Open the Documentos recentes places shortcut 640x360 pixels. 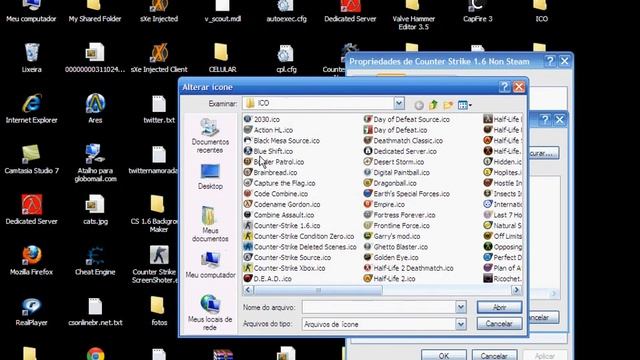pyautogui.click(x=210, y=136)
